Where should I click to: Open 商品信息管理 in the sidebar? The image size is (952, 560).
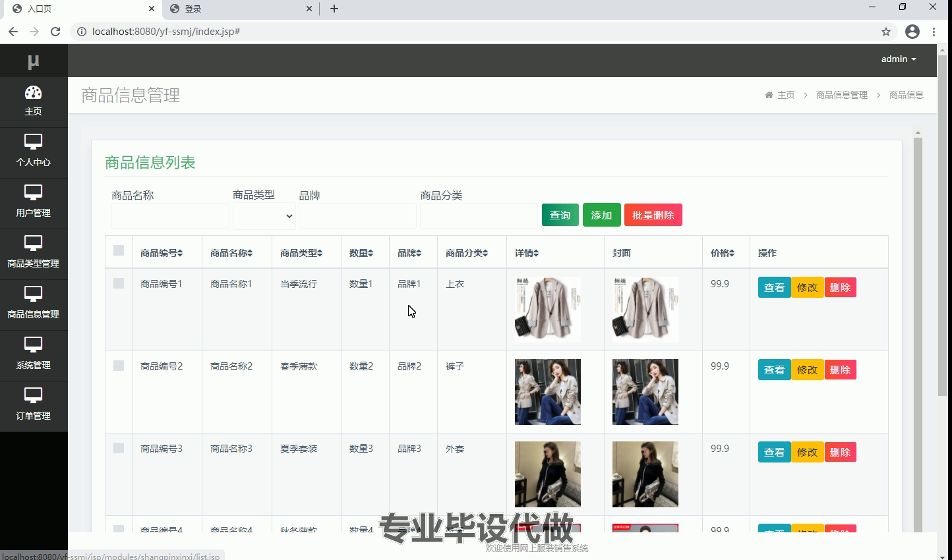tap(33, 304)
